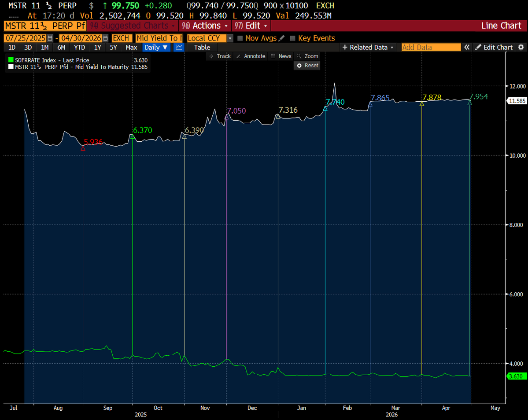Screen dimensions: 528x420
Task: Click the cyan 7.740 annotation marker triangle
Action: tap(325, 108)
